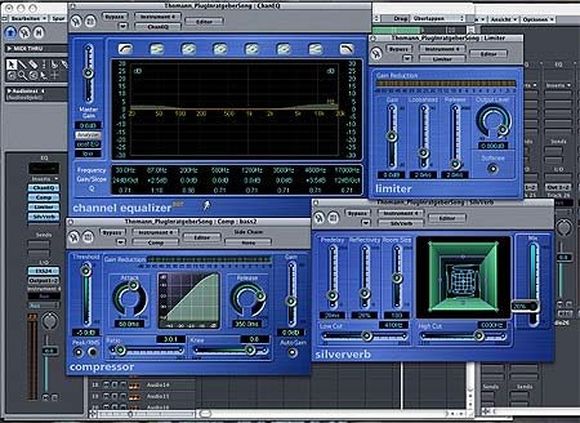Screen dimensions: 580x423
Task: Open the Inserts menu on the channel strip
Action: [44, 179]
